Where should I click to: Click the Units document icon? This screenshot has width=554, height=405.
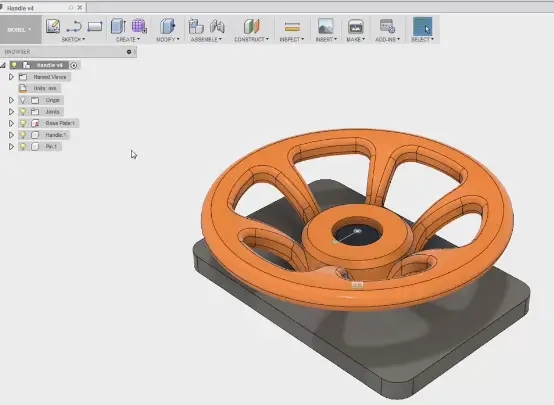click(x=23, y=88)
